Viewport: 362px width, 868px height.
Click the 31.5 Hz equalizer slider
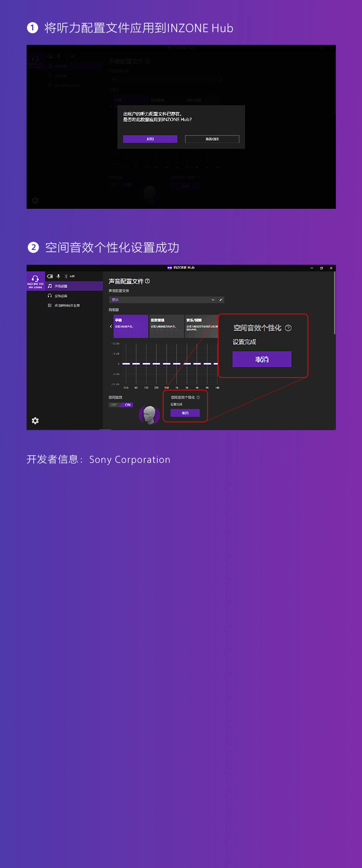126,364
